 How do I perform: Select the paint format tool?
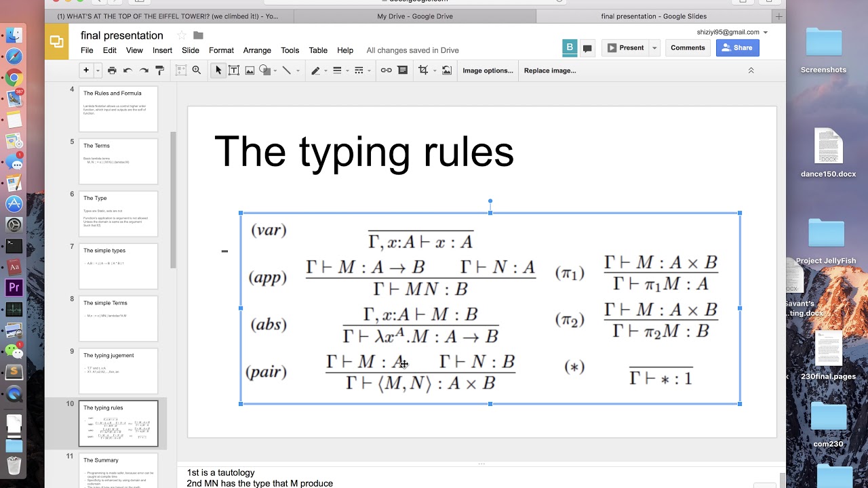[x=160, y=70]
